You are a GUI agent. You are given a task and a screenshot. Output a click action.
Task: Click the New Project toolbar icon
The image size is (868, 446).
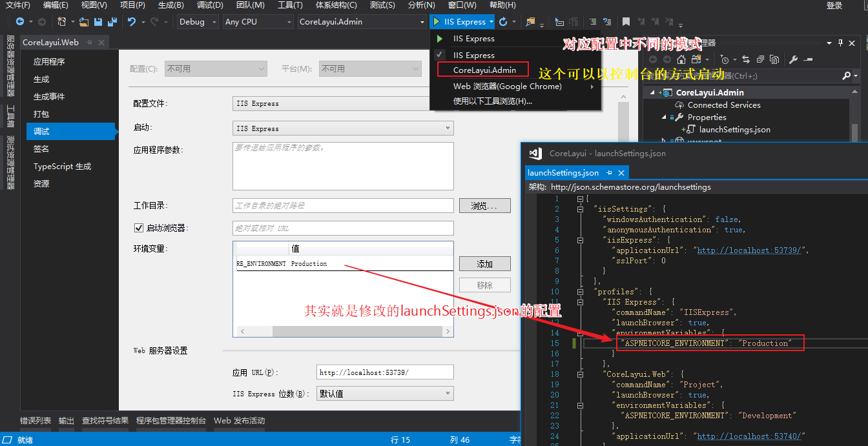(61, 22)
